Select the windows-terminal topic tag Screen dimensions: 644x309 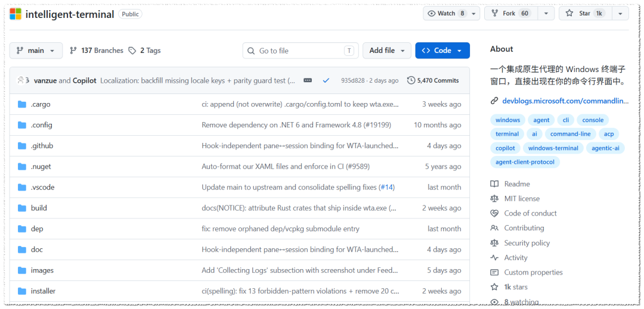point(553,148)
